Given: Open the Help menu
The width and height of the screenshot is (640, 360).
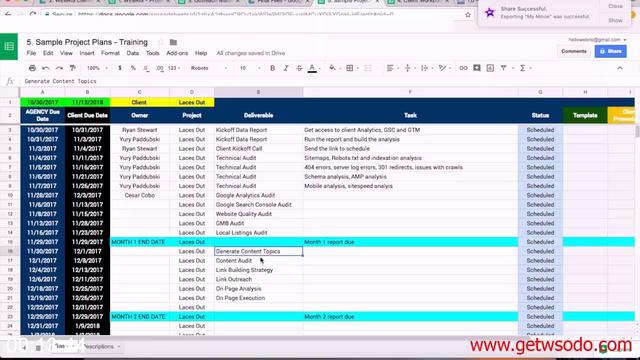Looking at the screenshot, I should point(201,53).
